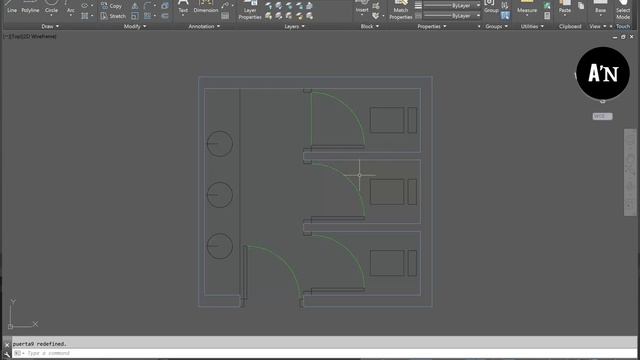Click the hatch icon in Draw panel
This screenshot has height=360, width=640.
click(x=84, y=16)
